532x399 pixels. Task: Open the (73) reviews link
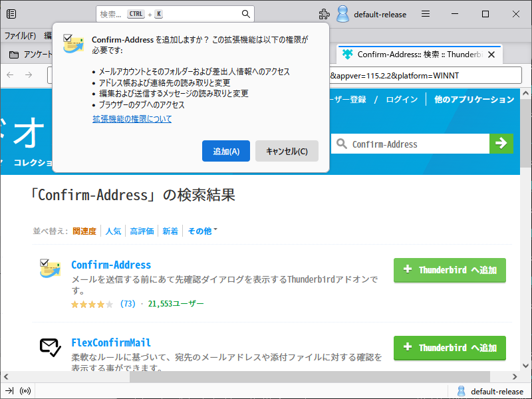click(128, 304)
